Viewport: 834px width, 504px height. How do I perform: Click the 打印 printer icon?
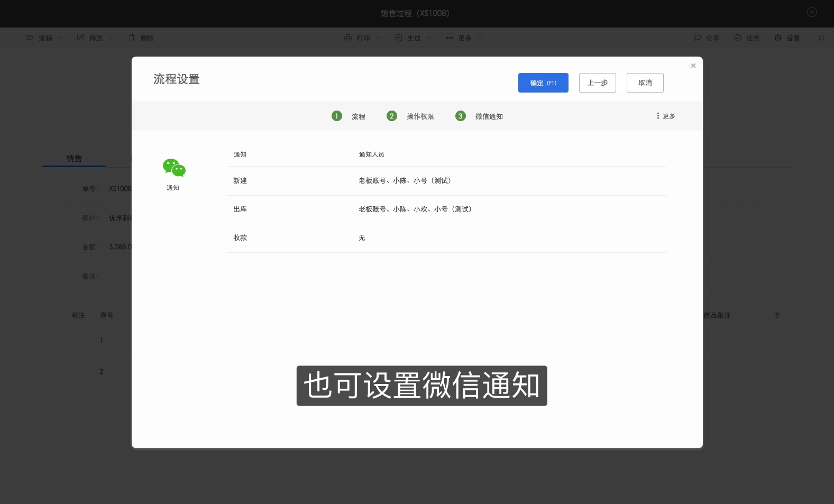pyautogui.click(x=348, y=38)
